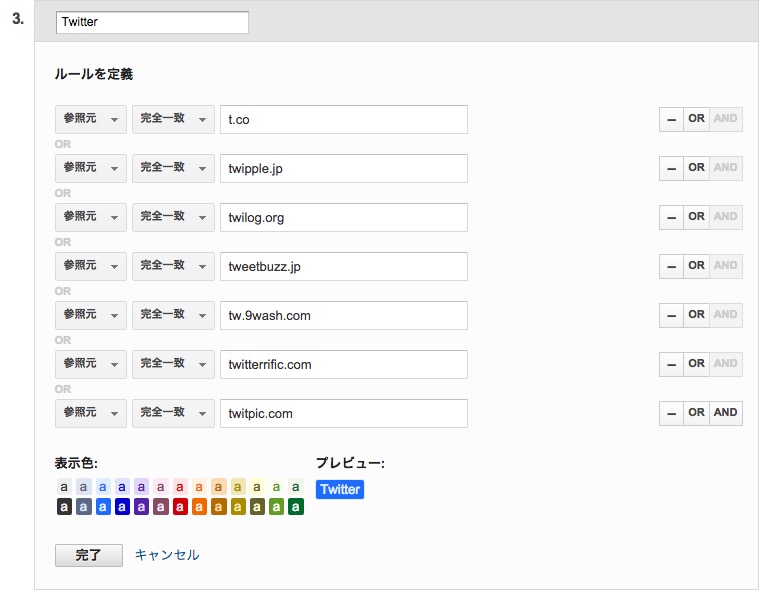Click the tw.9wash.com value field
765x594 pixels.
click(344, 316)
